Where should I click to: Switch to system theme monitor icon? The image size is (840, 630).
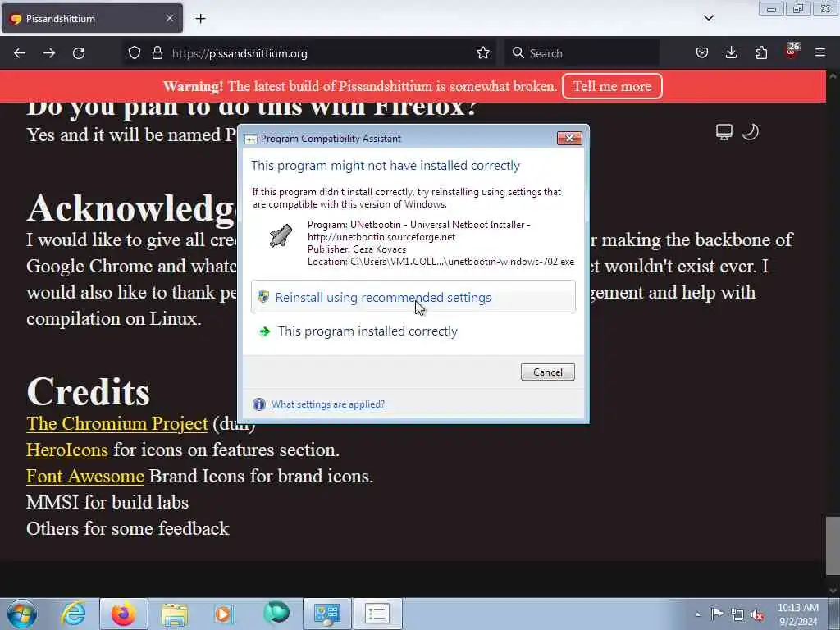[x=724, y=132]
